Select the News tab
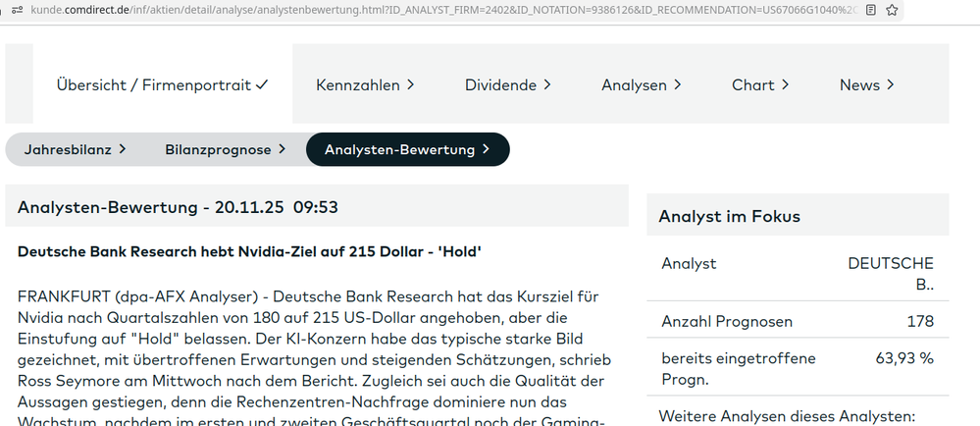980x426 pixels. click(x=866, y=85)
